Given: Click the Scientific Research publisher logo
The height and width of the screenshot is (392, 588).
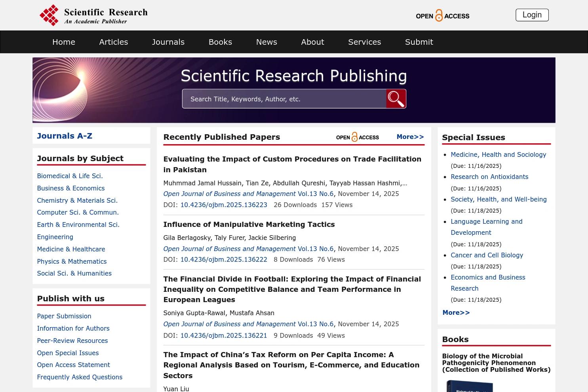Looking at the screenshot, I should pyautogui.click(x=93, y=15).
